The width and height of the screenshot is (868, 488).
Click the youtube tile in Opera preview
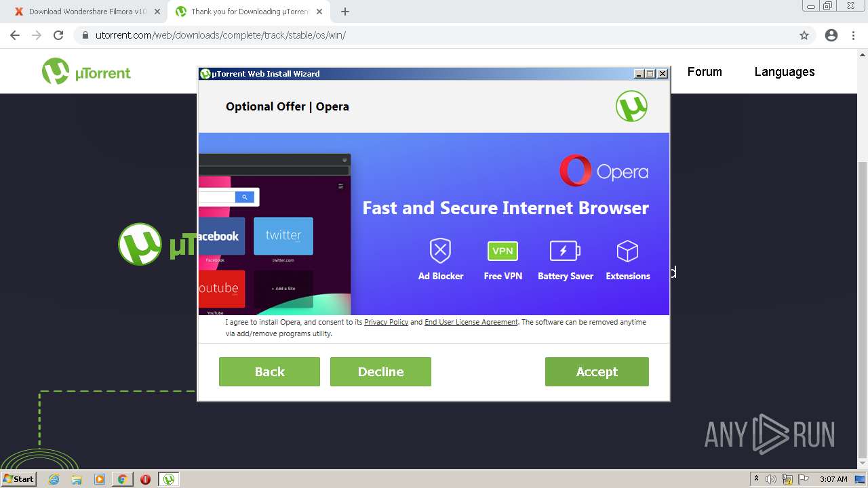(x=222, y=288)
